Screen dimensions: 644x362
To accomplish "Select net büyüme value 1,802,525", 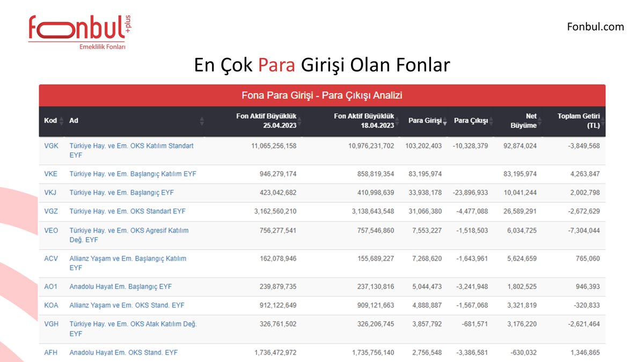I will tap(522, 287).
